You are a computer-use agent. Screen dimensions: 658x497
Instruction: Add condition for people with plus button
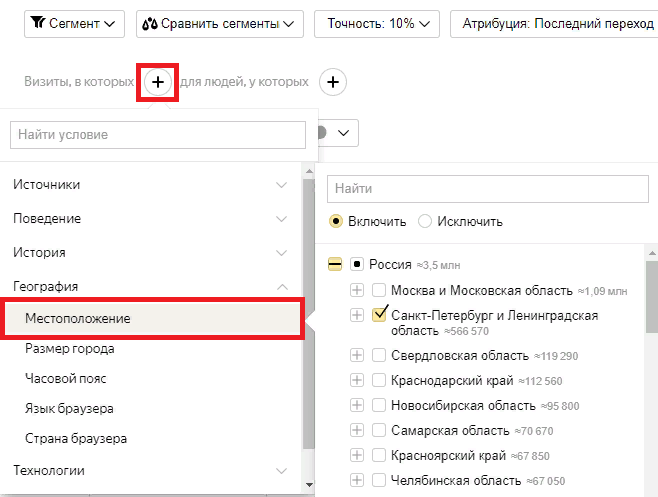point(333,82)
